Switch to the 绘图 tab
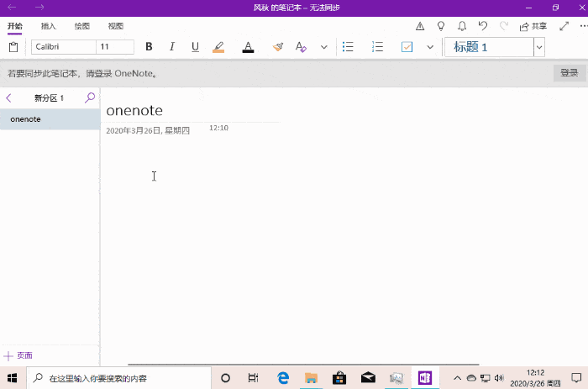 (x=81, y=26)
